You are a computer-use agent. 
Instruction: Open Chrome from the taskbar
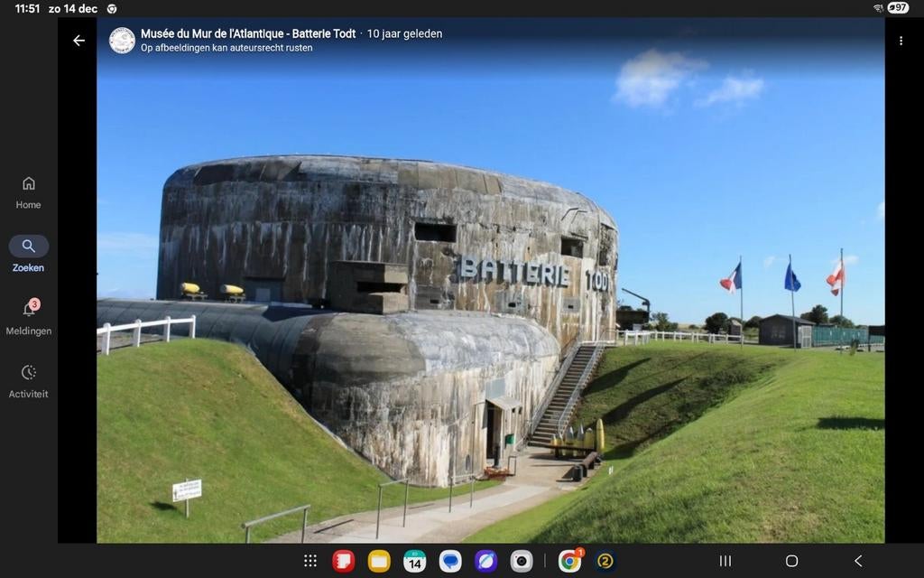(x=569, y=561)
